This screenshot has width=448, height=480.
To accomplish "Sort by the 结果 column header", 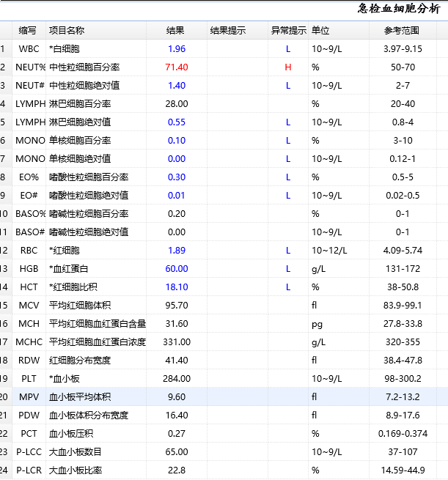I will pos(176,31).
